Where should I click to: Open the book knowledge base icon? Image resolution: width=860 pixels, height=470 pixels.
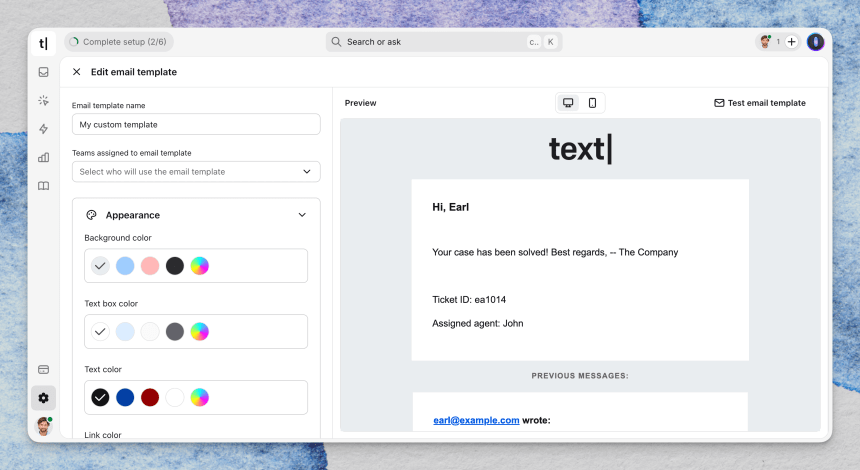(x=43, y=186)
